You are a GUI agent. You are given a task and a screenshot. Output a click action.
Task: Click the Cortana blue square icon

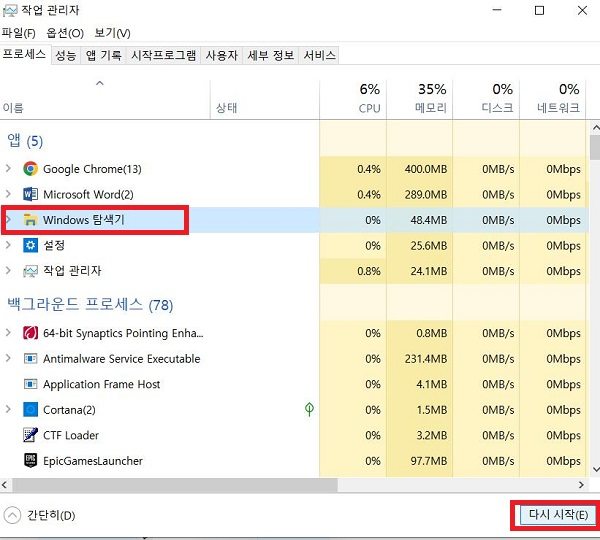pyautogui.click(x=30, y=409)
